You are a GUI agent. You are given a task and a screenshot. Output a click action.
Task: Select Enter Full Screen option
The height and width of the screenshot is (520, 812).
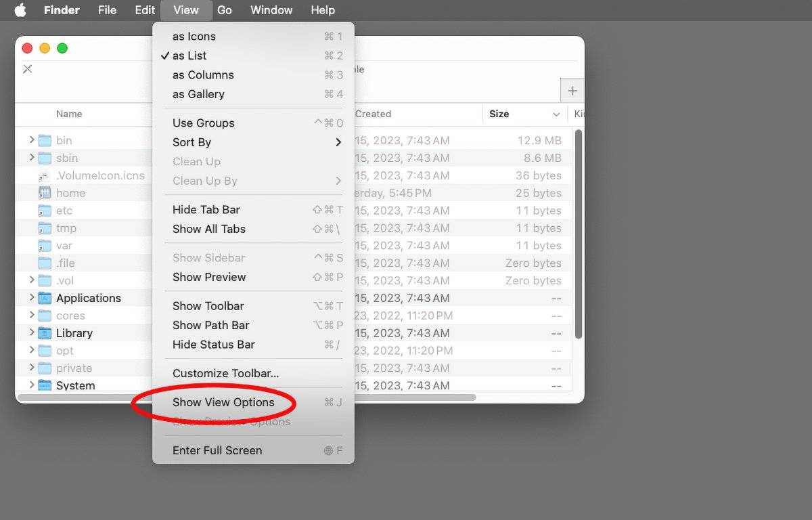pyautogui.click(x=217, y=450)
